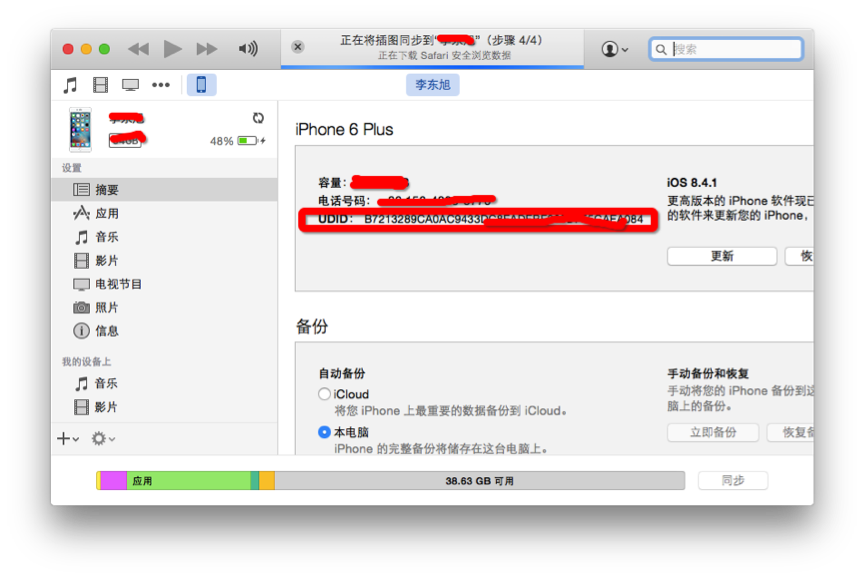Select 电视节目 in the sidebar

pos(164,284)
